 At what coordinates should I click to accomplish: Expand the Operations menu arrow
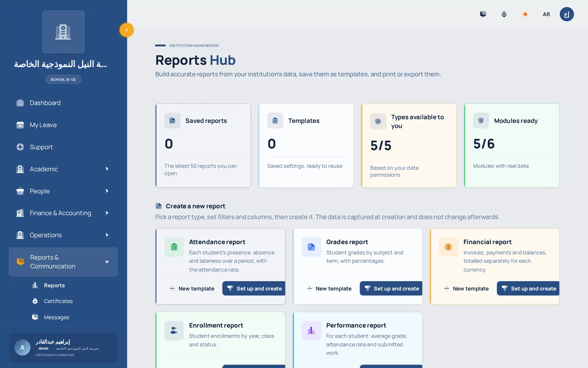pyautogui.click(x=107, y=235)
